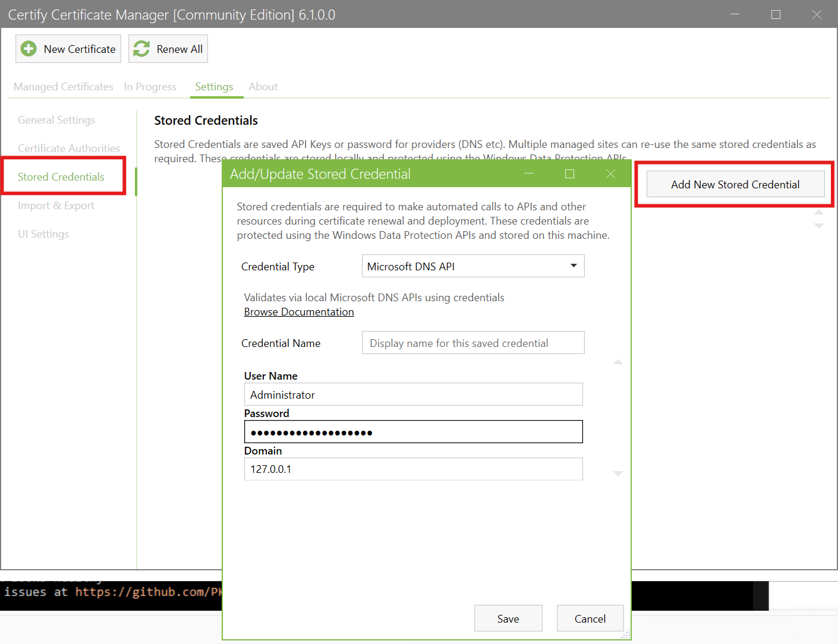Click the Renew All button label
The width and height of the screenshot is (838, 644).
click(x=179, y=49)
